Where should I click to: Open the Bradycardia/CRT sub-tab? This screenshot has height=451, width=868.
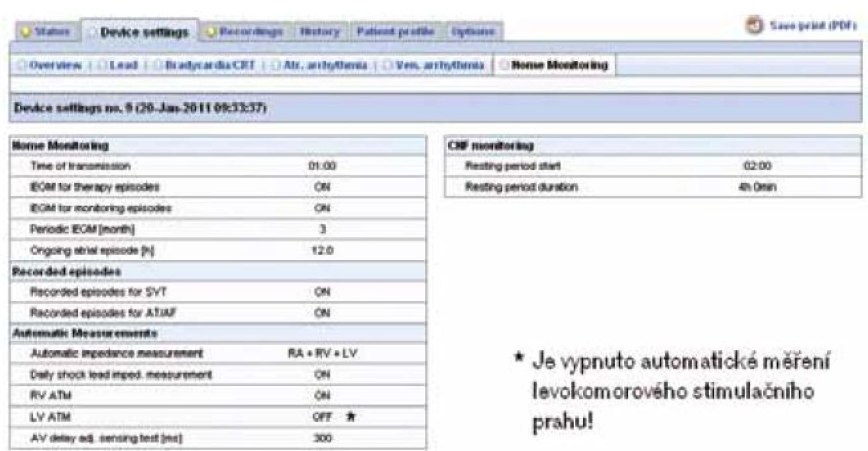210,65
